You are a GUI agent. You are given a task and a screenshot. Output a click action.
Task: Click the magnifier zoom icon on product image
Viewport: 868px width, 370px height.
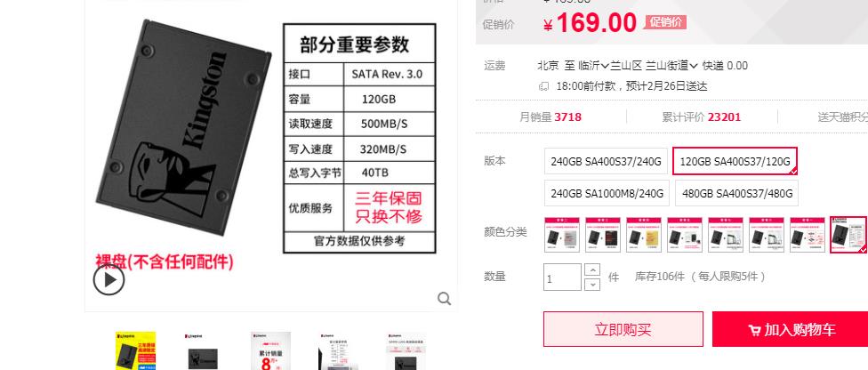[x=444, y=299]
